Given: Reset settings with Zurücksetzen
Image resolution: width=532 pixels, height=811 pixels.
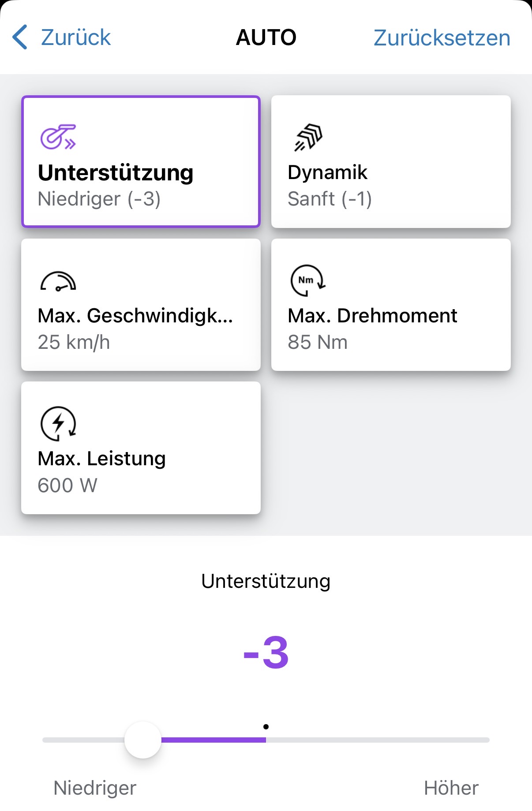Looking at the screenshot, I should (442, 38).
